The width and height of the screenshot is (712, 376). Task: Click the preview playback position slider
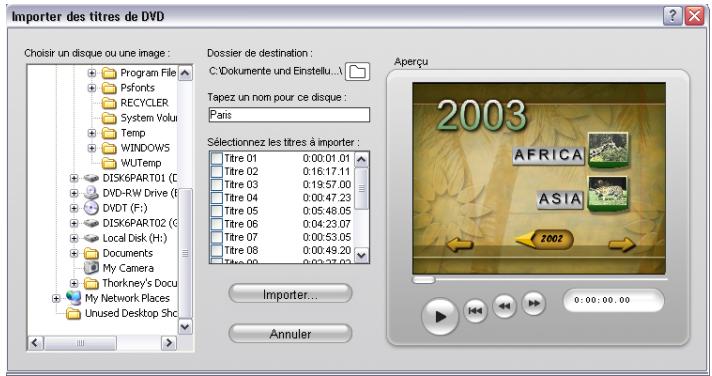click(x=423, y=279)
